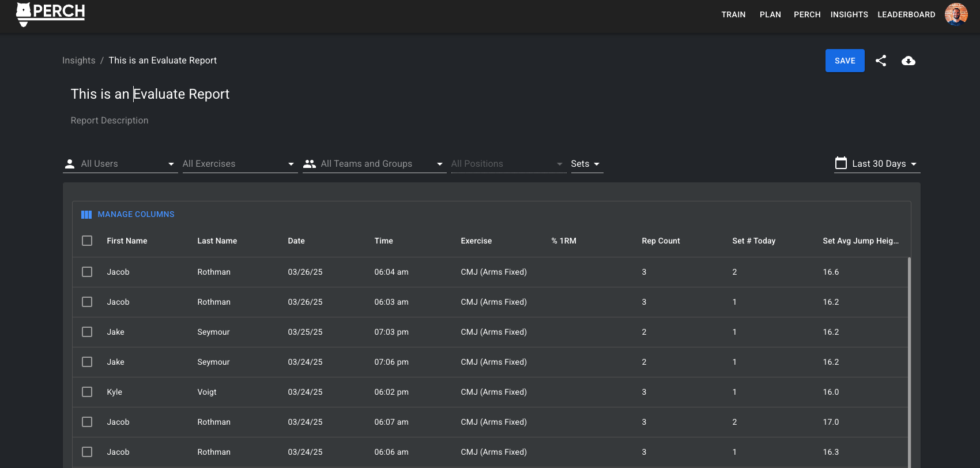
Task: Sort by Time column header
Action: click(x=383, y=241)
